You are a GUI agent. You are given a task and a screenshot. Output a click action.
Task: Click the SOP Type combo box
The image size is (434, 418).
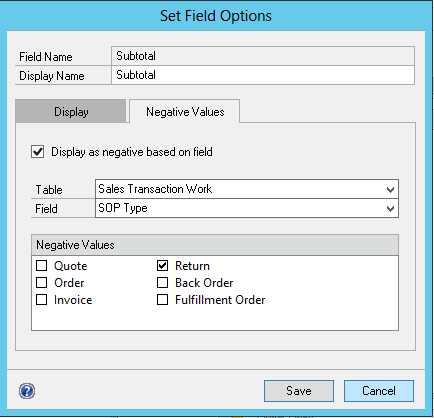[247, 208]
